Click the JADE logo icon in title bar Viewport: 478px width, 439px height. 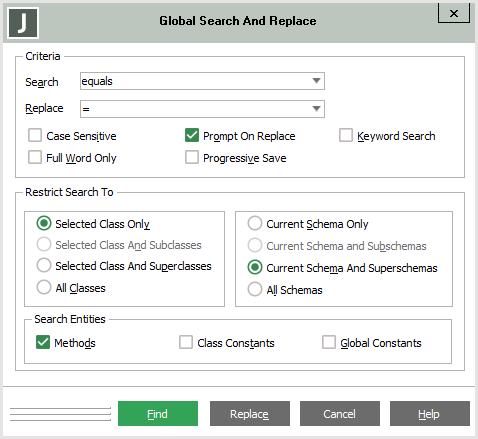click(x=23, y=23)
